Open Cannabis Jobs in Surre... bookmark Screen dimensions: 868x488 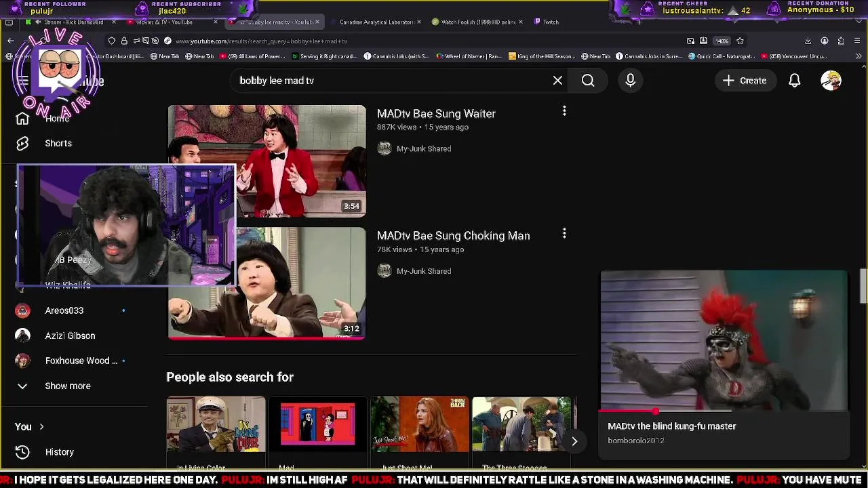point(648,56)
